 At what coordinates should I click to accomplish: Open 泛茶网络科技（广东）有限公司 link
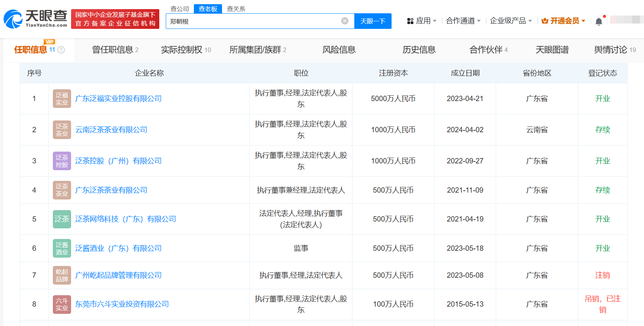[x=126, y=219]
